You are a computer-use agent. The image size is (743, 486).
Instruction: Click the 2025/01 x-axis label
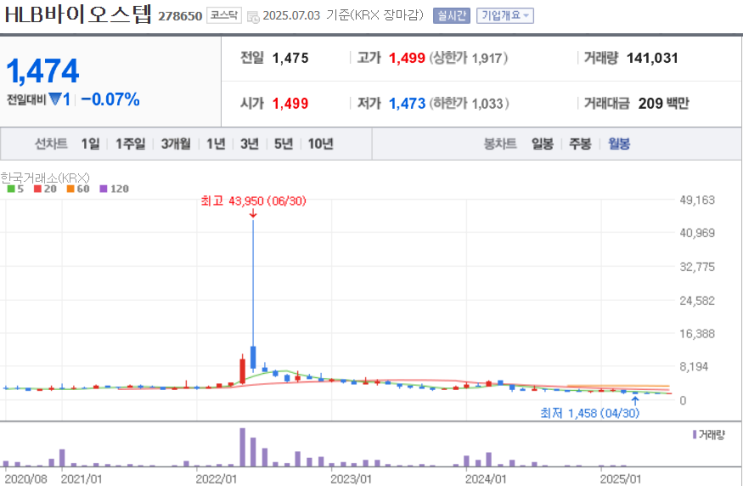click(620, 479)
